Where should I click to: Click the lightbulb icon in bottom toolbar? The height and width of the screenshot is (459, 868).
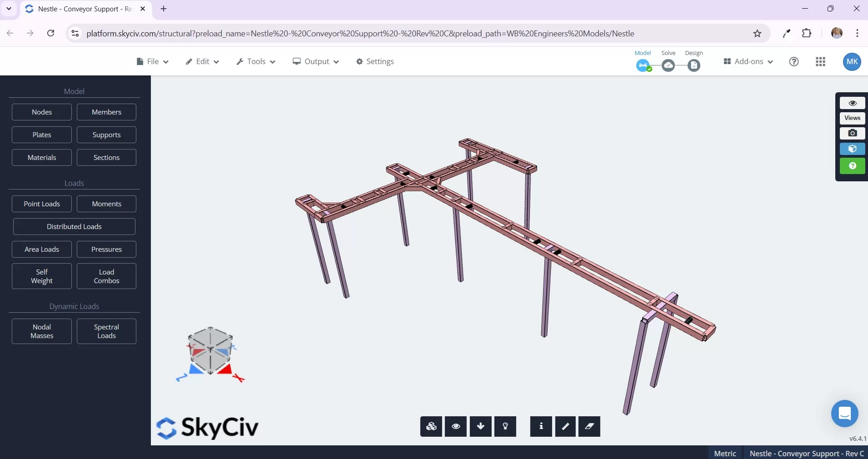[505, 426]
